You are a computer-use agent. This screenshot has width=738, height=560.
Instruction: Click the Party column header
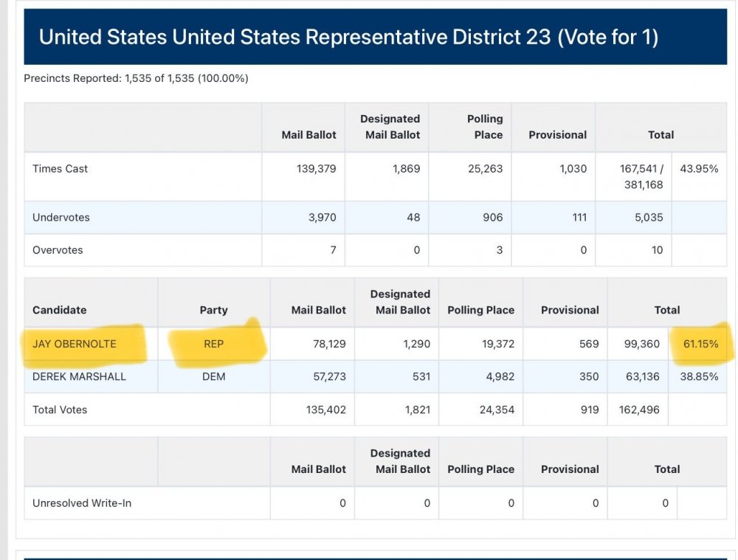tap(213, 310)
